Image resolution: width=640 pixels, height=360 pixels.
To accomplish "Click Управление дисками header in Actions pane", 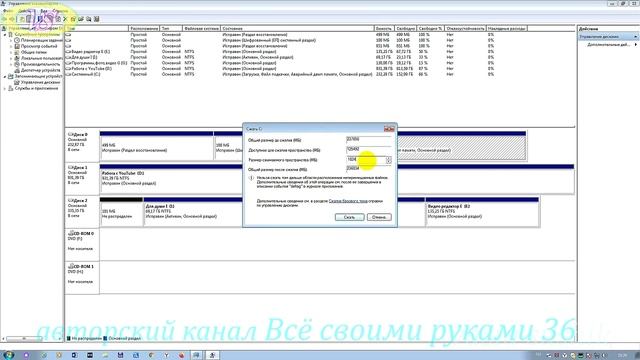I will click(x=608, y=37).
